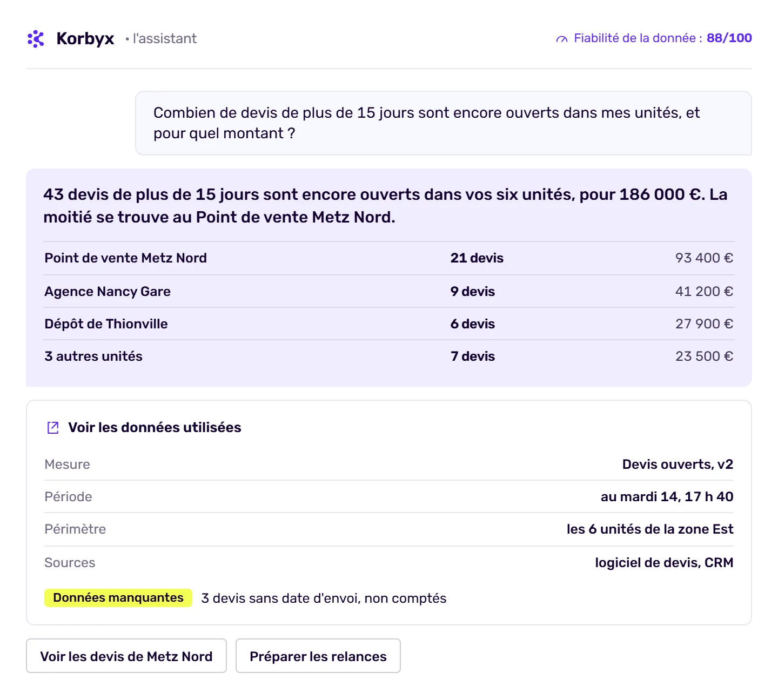Screen dimensions: 778x700
Task: Click the Périmètre label
Action: (75, 529)
